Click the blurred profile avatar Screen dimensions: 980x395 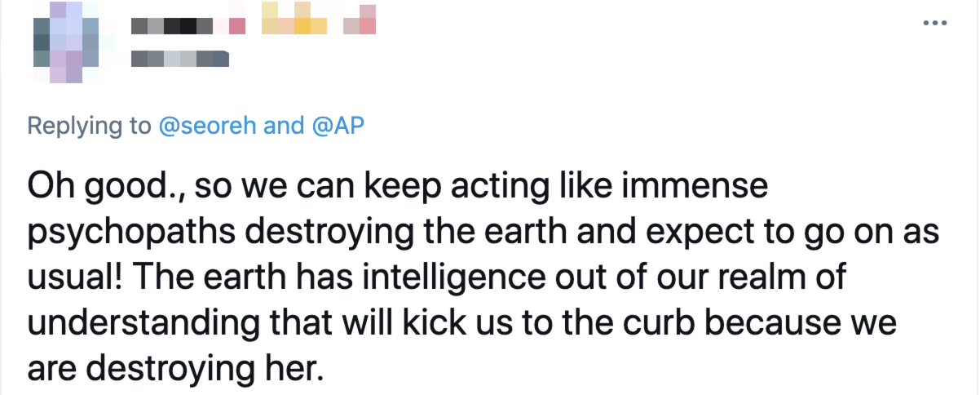pyautogui.click(x=61, y=41)
